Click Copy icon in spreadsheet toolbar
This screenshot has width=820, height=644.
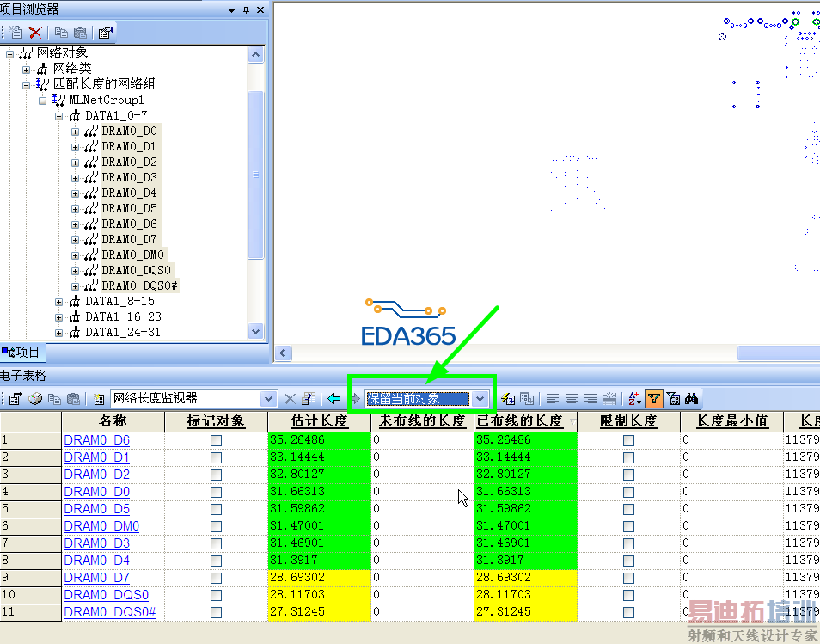[x=54, y=399]
